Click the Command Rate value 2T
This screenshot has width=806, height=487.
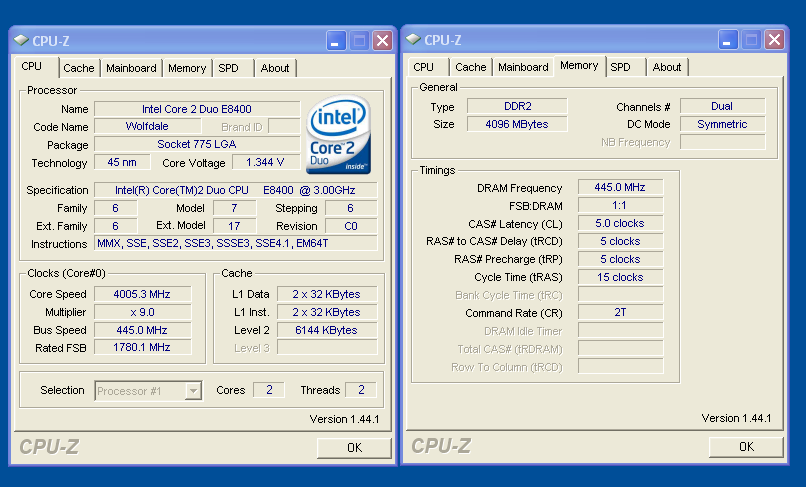620,312
